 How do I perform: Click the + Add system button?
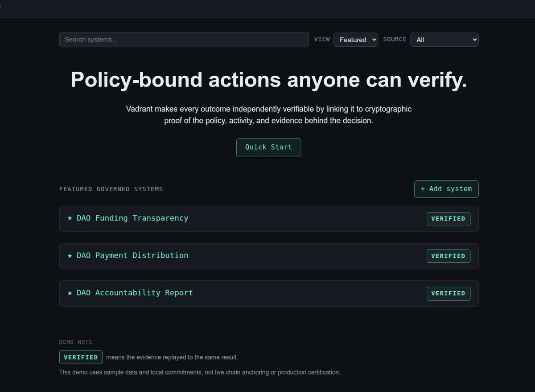[446, 189]
